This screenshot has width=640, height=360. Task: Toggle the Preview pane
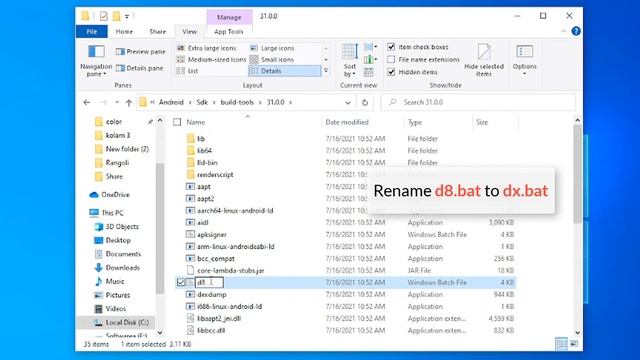pyautogui.click(x=140, y=51)
